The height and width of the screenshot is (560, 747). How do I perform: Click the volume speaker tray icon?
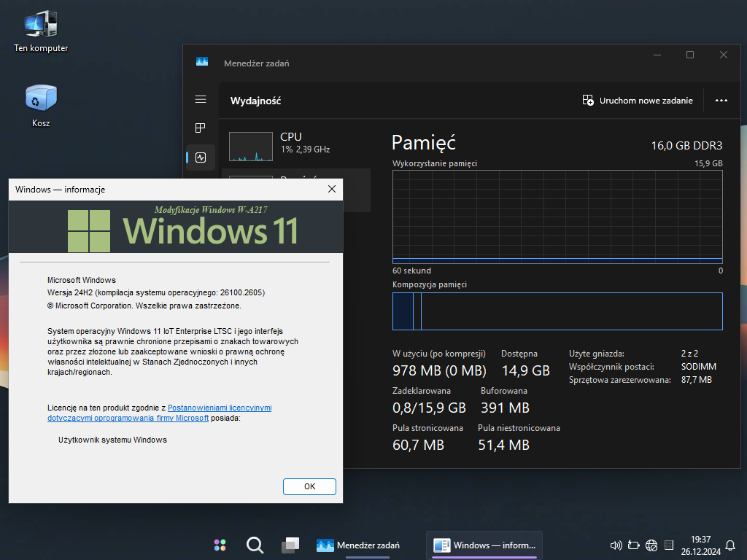click(x=616, y=545)
